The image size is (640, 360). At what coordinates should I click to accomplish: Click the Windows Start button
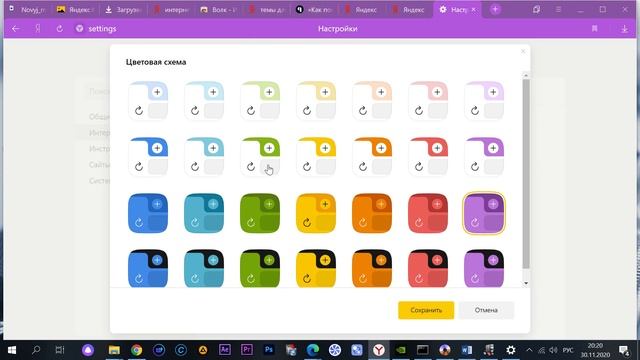coord(12,350)
